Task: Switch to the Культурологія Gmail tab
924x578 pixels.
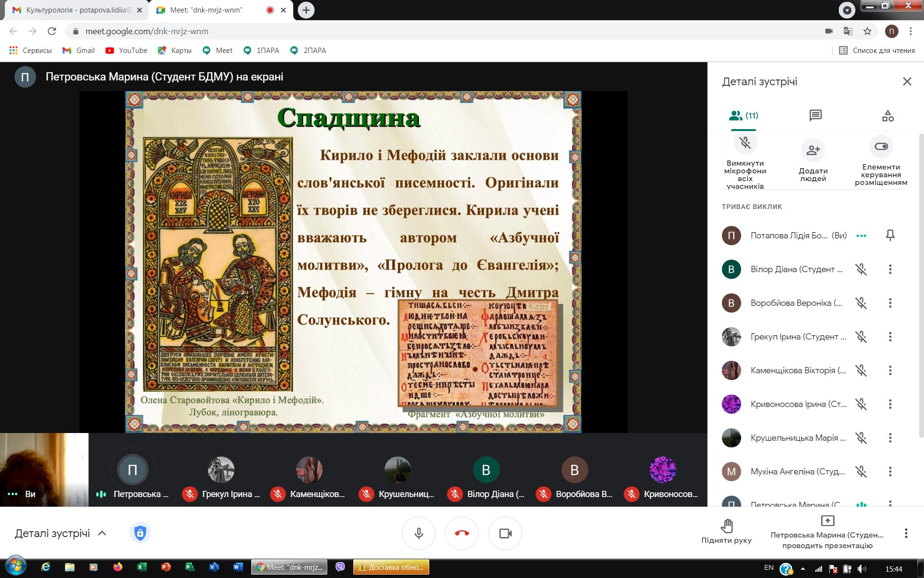Action: 77,10
